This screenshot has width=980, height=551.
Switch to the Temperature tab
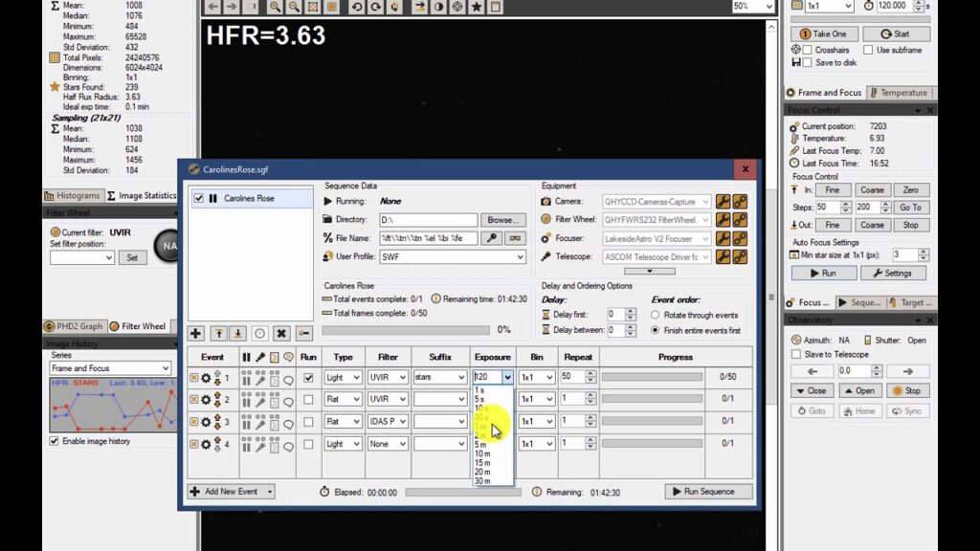[x=898, y=93]
